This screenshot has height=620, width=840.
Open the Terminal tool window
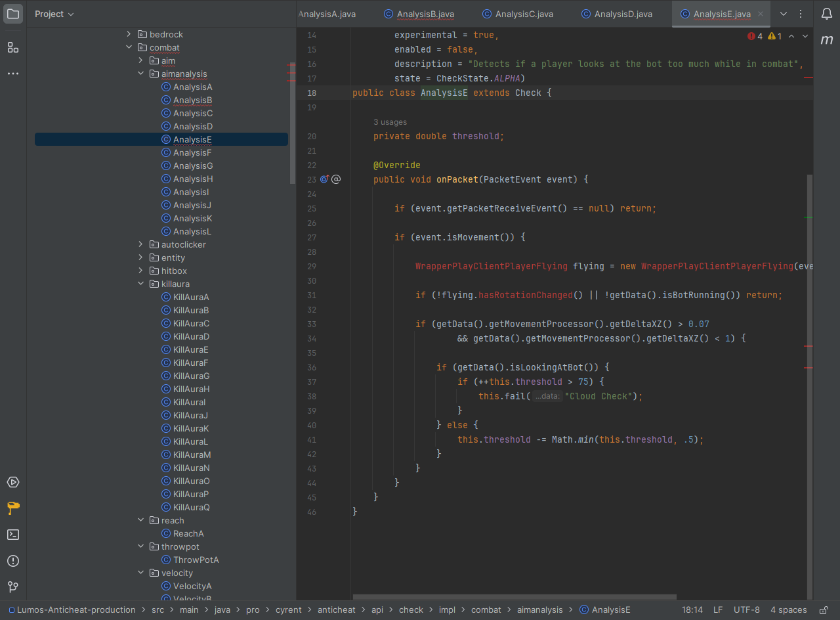point(13,535)
